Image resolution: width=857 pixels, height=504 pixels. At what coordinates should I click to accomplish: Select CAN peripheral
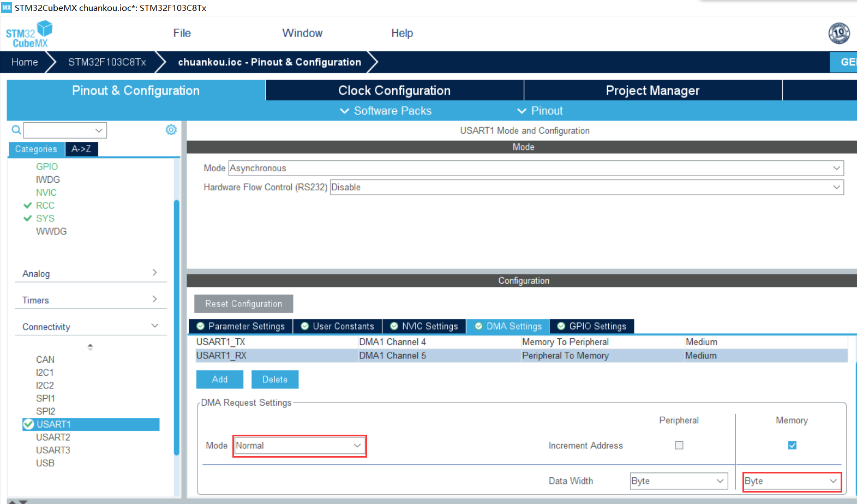[45, 359]
